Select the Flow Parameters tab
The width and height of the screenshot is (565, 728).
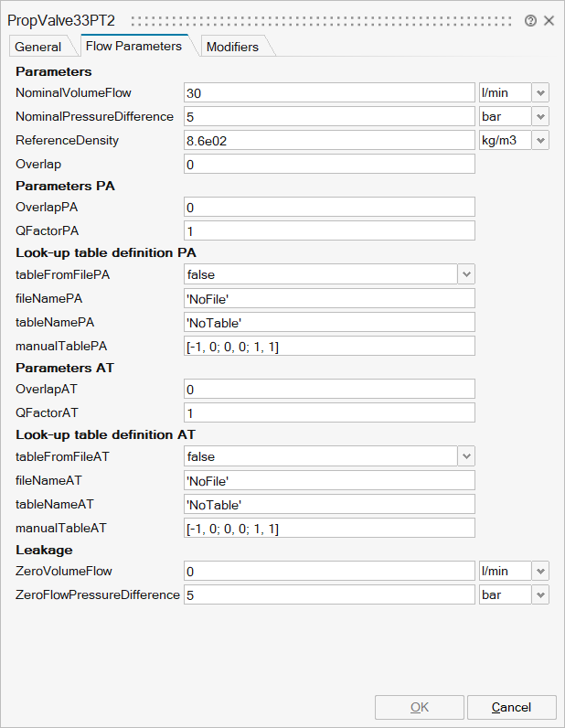[133, 46]
